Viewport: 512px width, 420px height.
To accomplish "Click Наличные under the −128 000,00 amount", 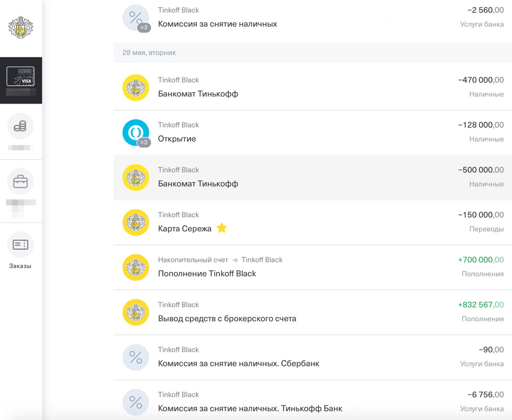I will [486, 139].
